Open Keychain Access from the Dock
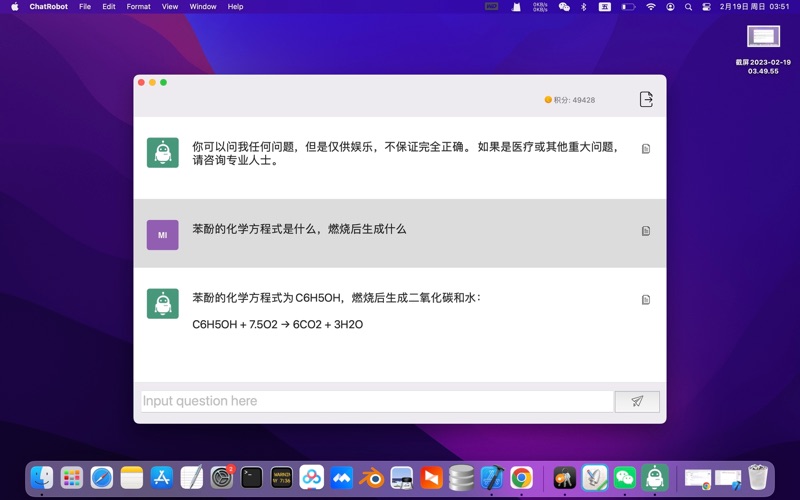 pos(564,478)
